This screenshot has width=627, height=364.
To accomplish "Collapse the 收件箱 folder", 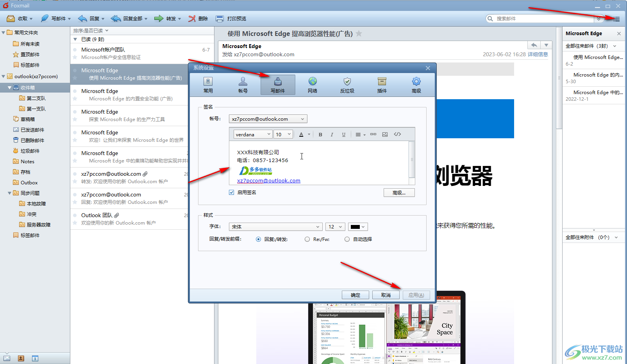I will click(x=9, y=87).
